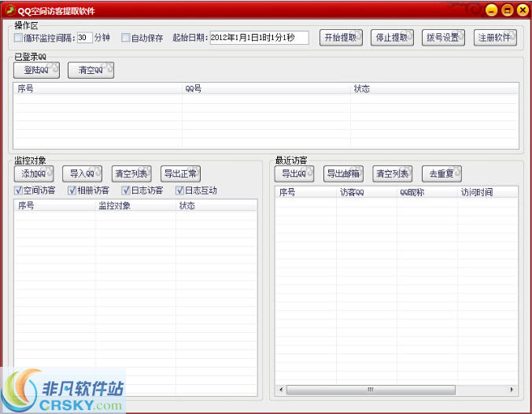Close the QQ空间访客提取软件 window

click(x=523, y=10)
